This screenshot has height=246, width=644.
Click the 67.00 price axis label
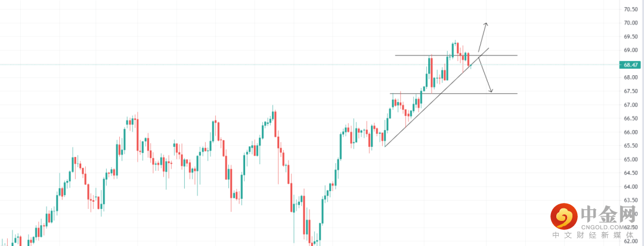point(631,105)
